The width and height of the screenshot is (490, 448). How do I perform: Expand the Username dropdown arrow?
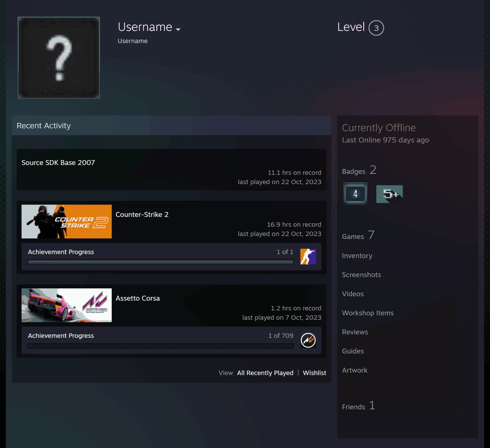coord(178,29)
